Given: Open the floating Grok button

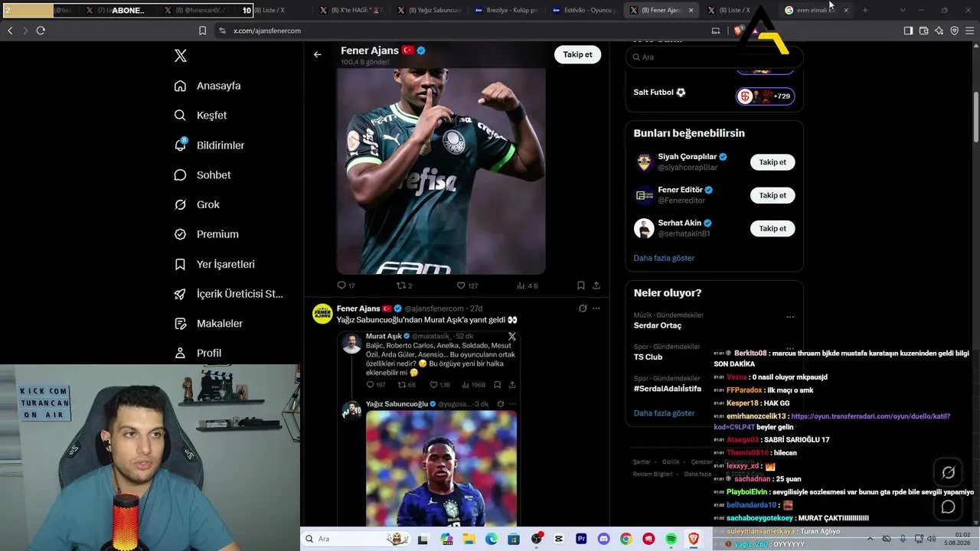Looking at the screenshot, I should (x=948, y=473).
